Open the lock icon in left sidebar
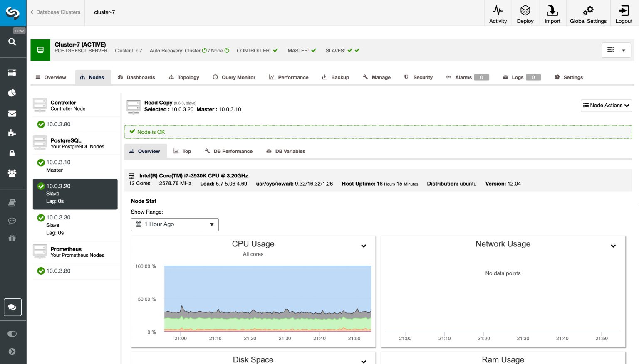The height and width of the screenshot is (364, 639). tap(12, 153)
